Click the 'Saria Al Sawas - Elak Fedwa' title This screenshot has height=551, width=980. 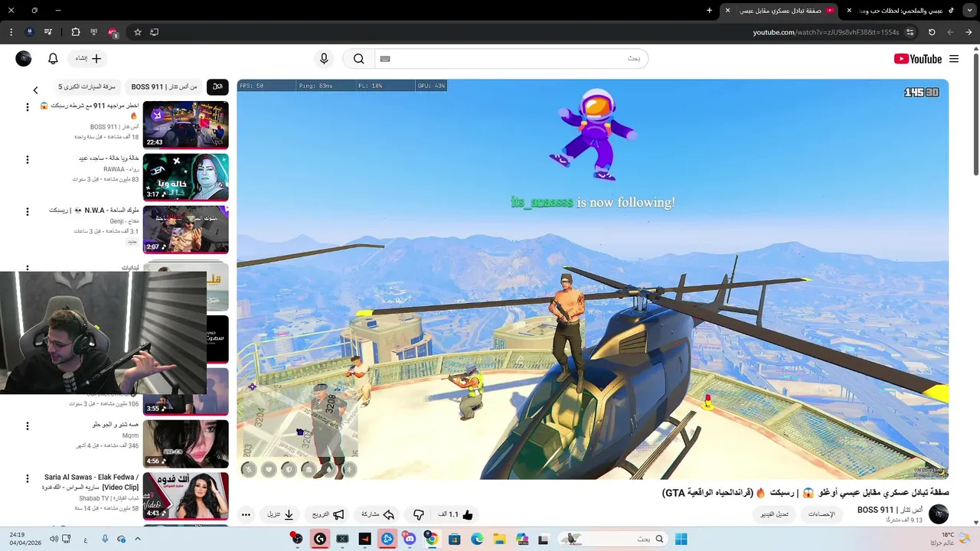click(x=92, y=482)
